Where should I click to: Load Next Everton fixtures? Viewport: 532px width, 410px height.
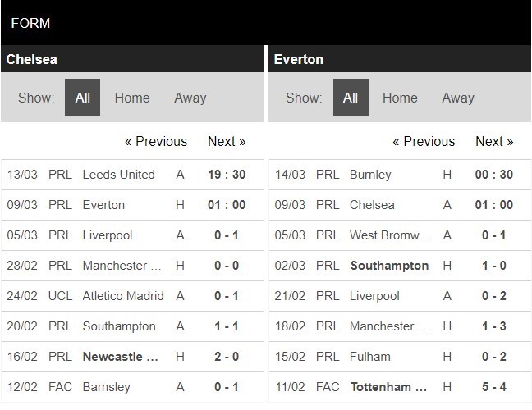494,141
